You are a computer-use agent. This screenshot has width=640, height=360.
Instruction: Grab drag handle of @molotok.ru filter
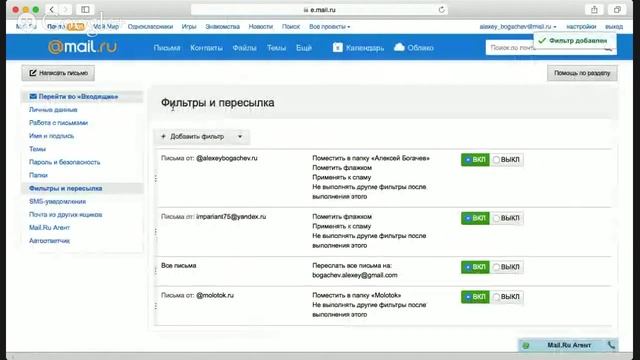coord(156,306)
